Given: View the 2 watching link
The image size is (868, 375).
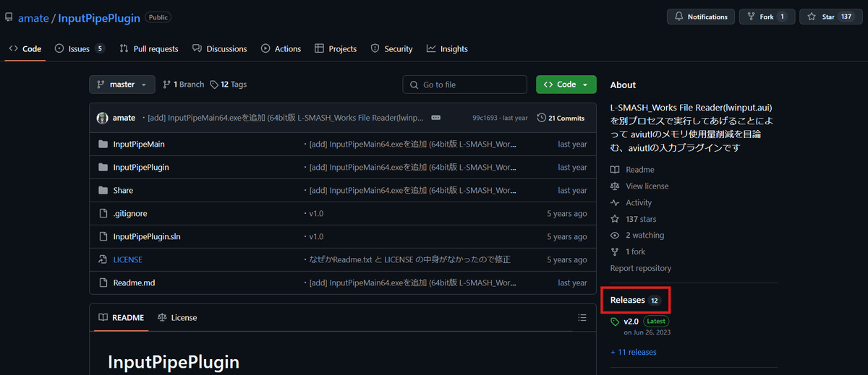Looking at the screenshot, I should (x=645, y=236).
